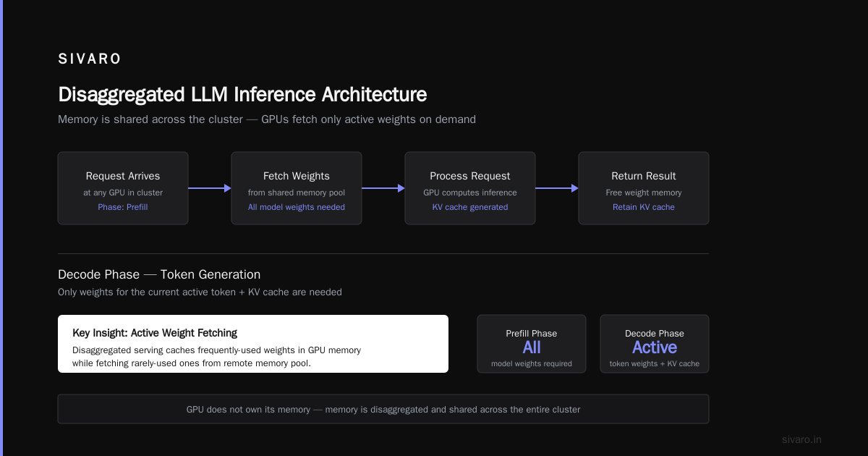This screenshot has height=456, width=868.
Task: Click the SIVARO logo text
Action: click(x=90, y=59)
